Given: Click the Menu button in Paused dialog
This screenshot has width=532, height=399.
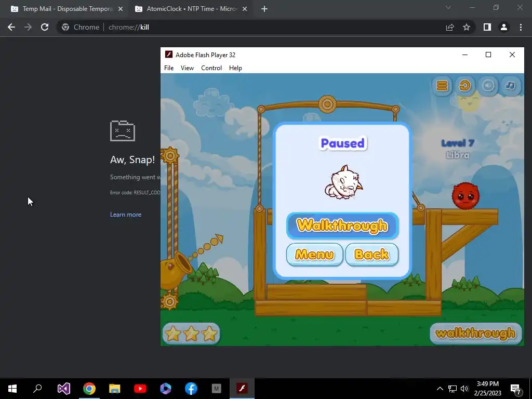Looking at the screenshot, I should click(x=314, y=255).
